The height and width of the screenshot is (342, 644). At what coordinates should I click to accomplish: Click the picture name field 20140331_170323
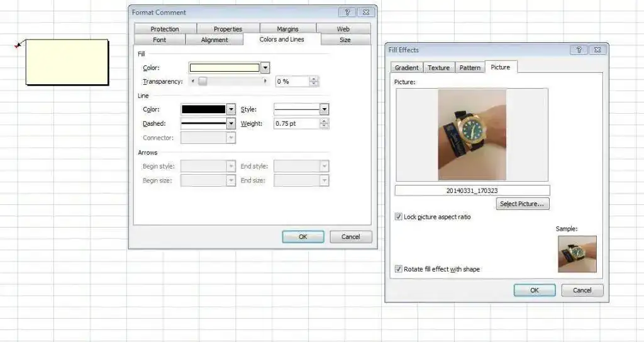(x=472, y=190)
